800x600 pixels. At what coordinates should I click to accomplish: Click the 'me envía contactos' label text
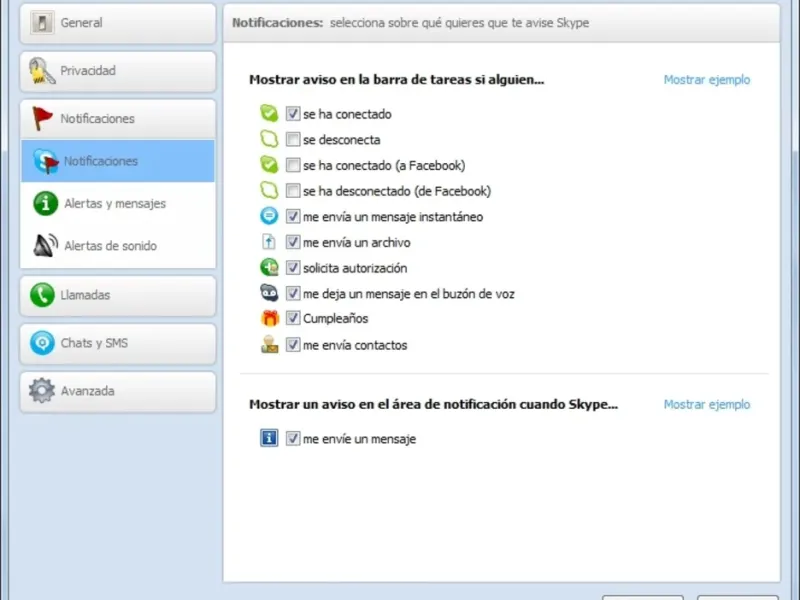pos(355,345)
